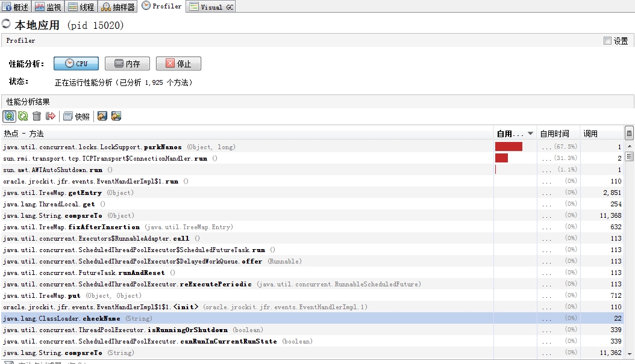
Task: Sort by 自用时间 self time column
Action: 558,134
